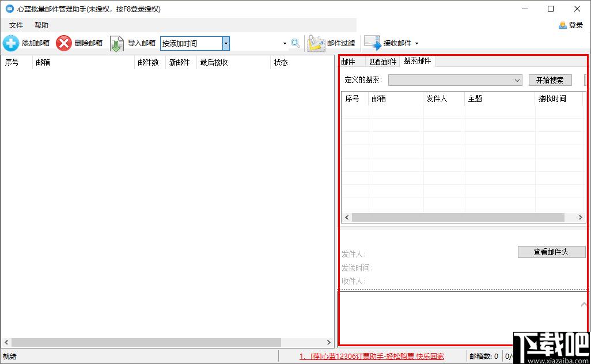
Task: Sort mailbox list by 序号 column
Action: [x=17, y=62]
